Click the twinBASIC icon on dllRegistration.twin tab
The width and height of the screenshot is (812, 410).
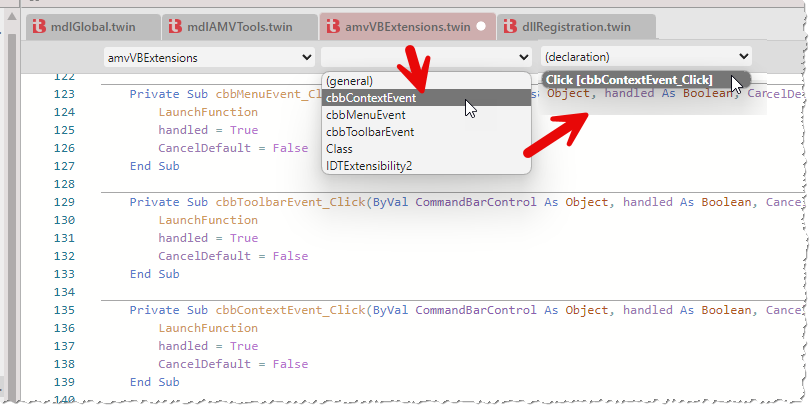pos(512,27)
